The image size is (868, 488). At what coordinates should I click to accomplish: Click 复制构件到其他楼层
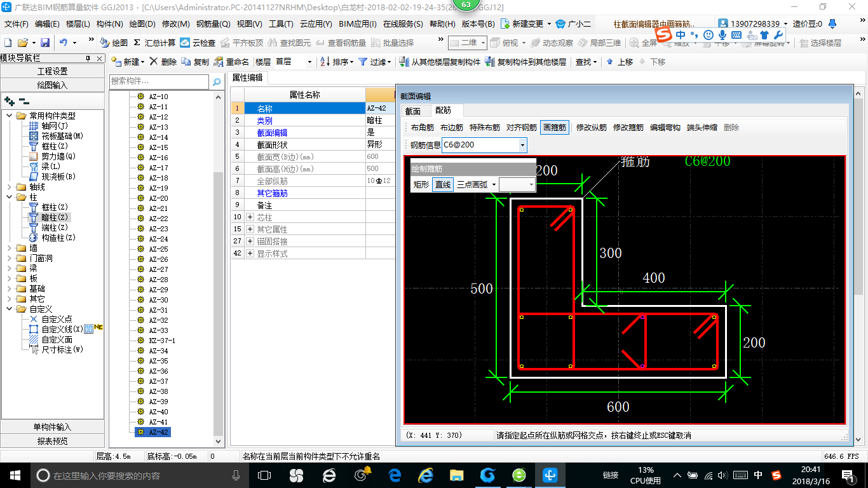click(x=526, y=62)
